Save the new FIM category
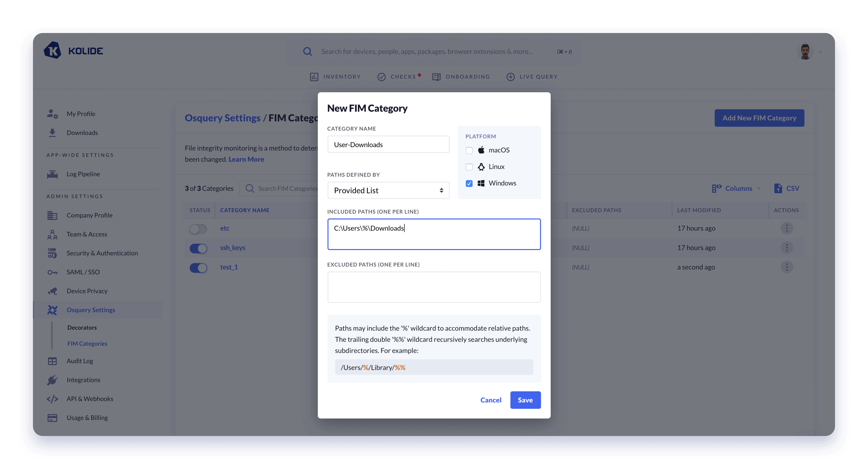Viewport: 868px width, 469px height. (x=525, y=400)
